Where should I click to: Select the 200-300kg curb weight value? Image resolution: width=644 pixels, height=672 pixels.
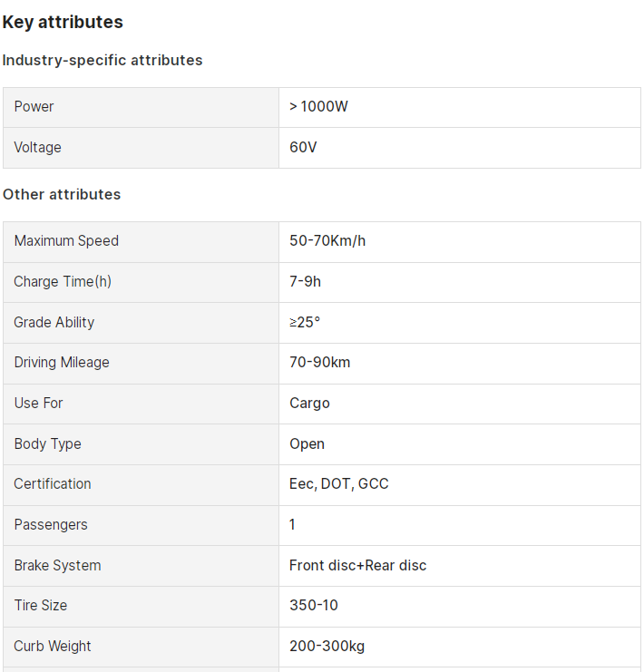[327, 647]
